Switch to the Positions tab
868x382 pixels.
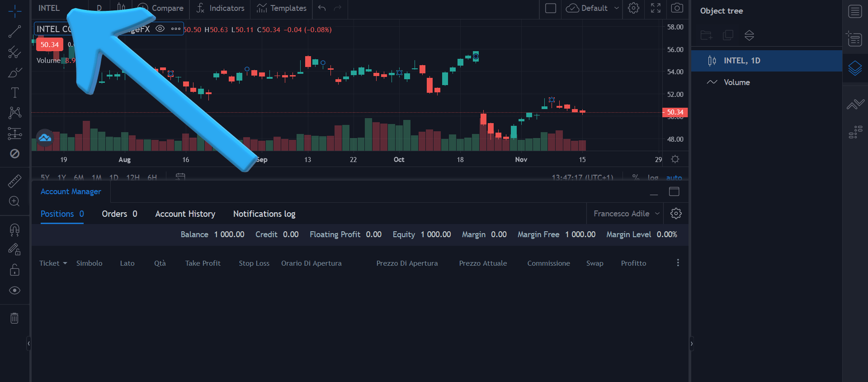point(62,214)
